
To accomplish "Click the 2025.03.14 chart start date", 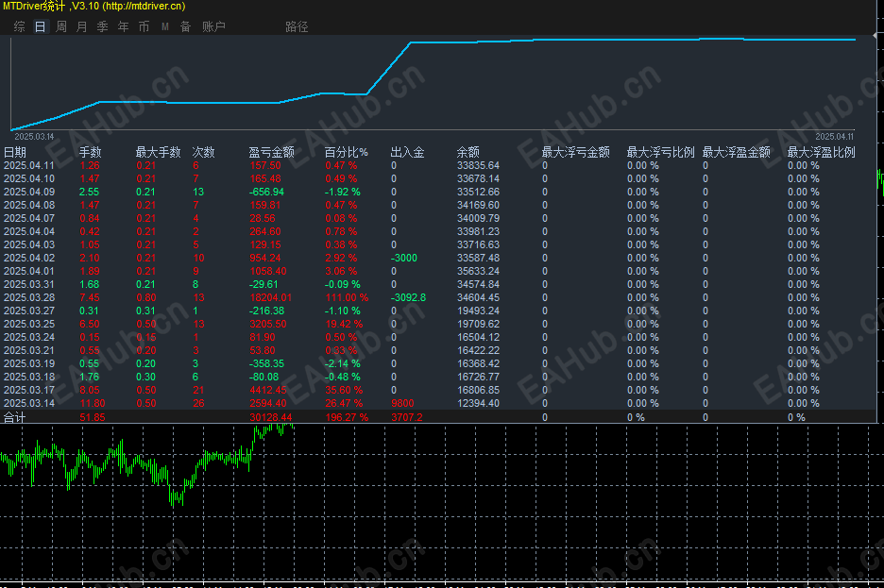I will tap(34, 137).
